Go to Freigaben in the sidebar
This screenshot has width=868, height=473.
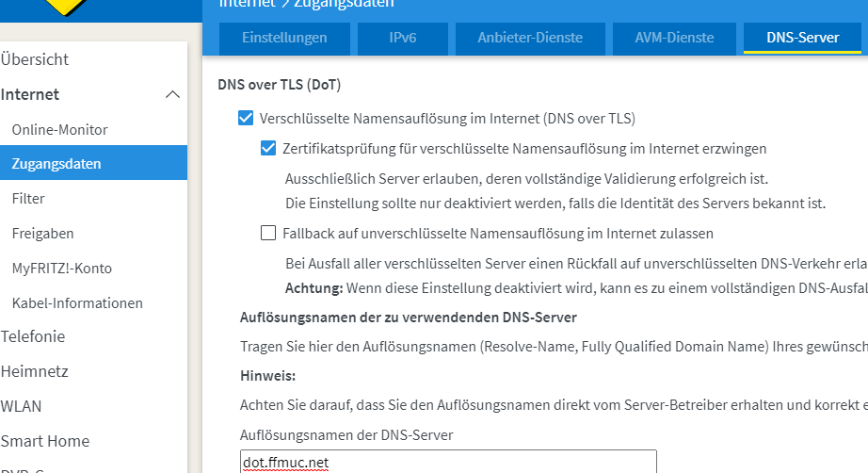[x=42, y=234]
